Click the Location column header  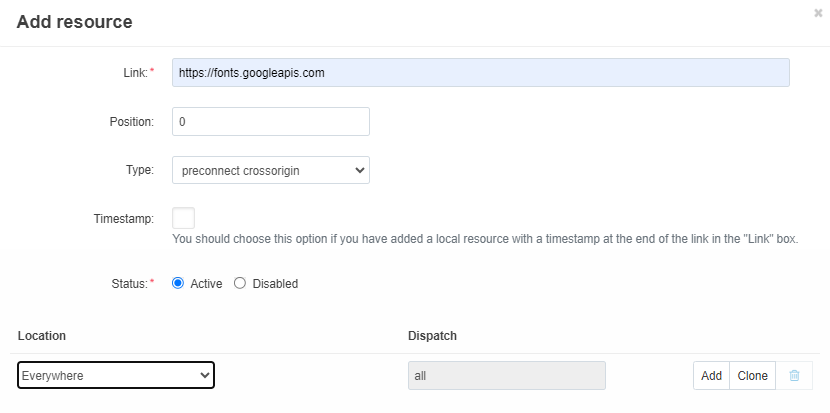point(42,336)
